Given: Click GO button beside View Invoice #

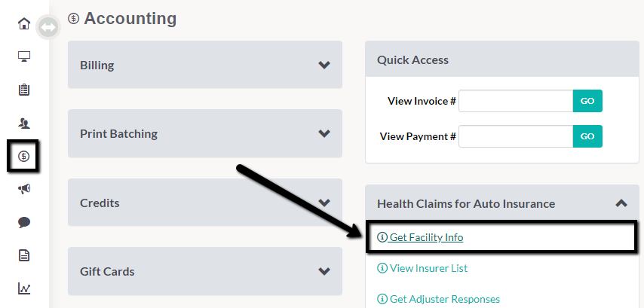Looking at the screenshot, I should tap(587, 101).
